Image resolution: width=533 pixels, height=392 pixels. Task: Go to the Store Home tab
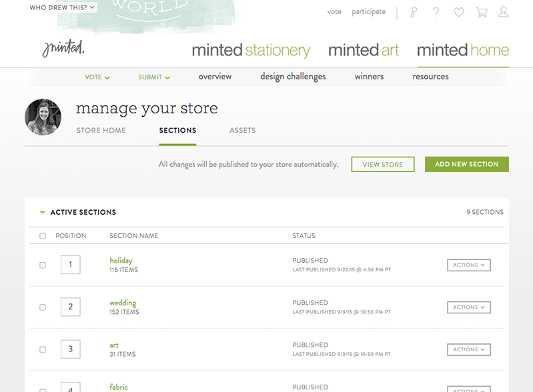[101, 131]
